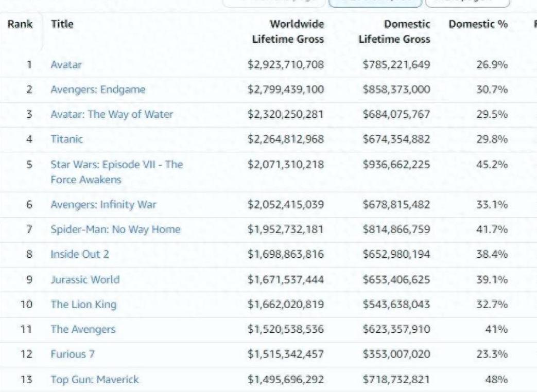Screen dimensions: 537x392
Task: Click the Inside Out 2 title
Action: [80, 254]
